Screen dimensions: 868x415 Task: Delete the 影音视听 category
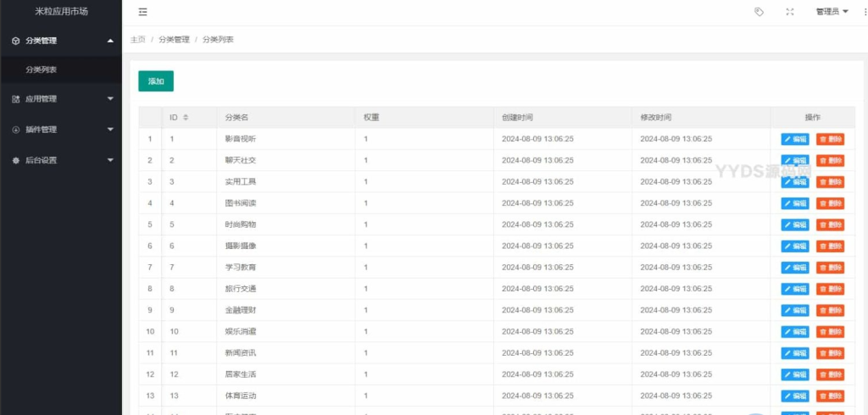[831, 139]
